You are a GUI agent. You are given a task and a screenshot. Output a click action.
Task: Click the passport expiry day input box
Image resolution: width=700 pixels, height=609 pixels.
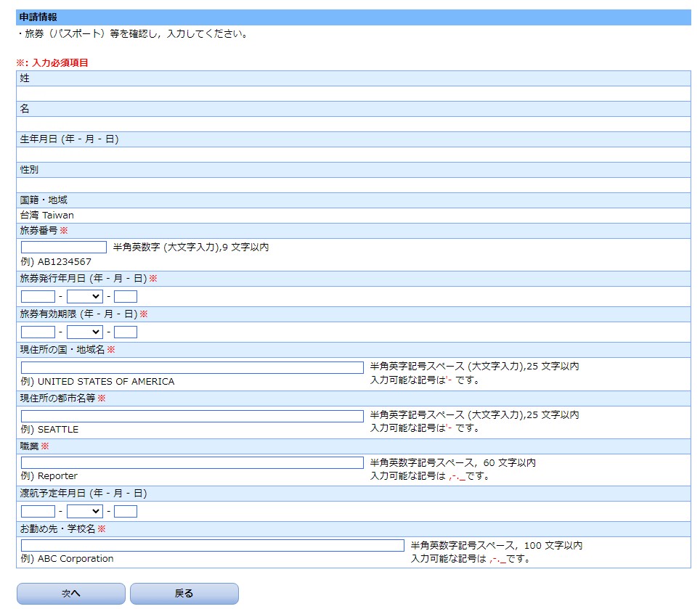[x=125, y=332]
